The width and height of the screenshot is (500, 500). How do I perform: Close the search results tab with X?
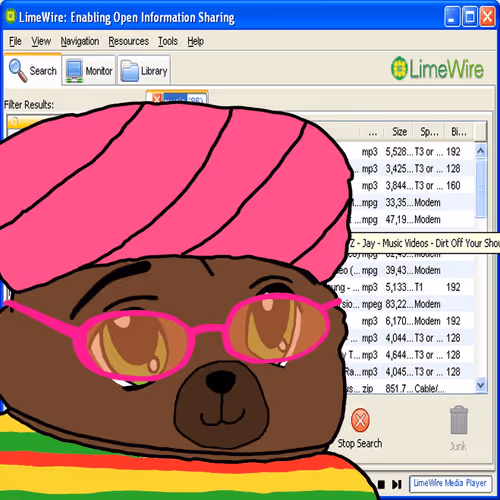pyautogui.click(x=157, y=98)
